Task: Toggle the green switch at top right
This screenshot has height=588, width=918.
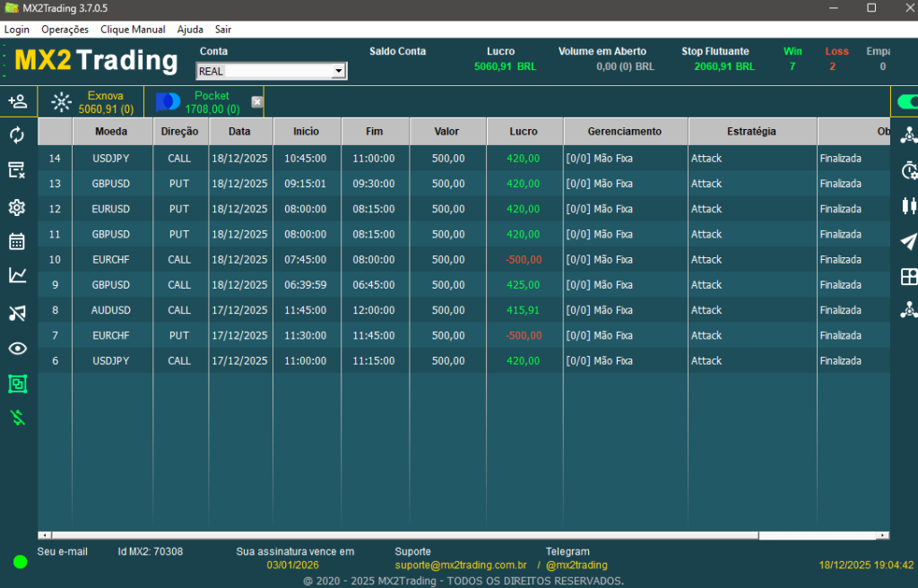Action: coord(907,102)
